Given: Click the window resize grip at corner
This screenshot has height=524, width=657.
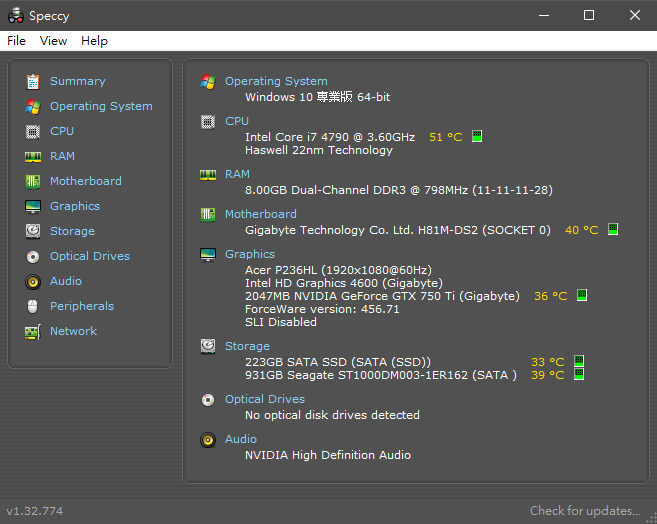Looking at the screenshot, I should (x=651, y=518).
